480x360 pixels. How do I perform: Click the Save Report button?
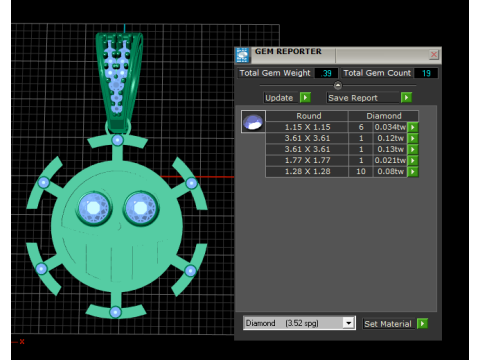pyautogui.click(x=363, y=98)
